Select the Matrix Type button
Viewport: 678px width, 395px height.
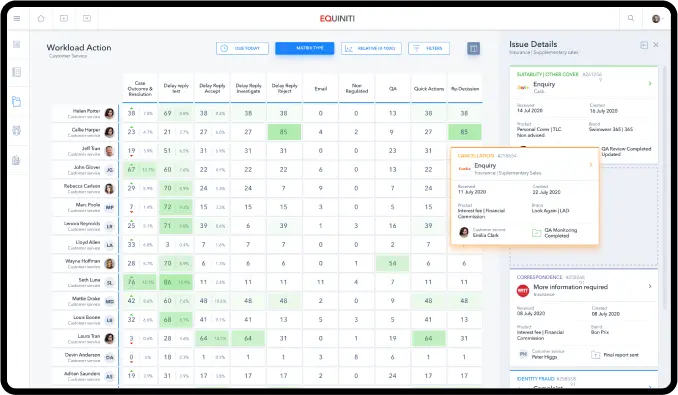click(304, 48)
